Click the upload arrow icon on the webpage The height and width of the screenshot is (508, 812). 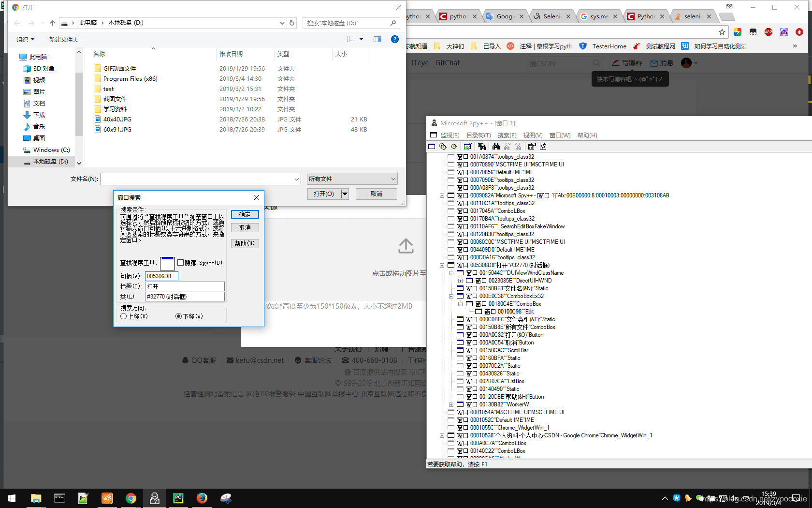406,246
